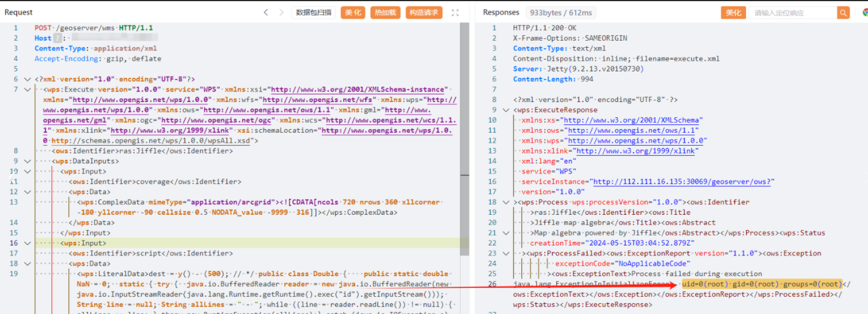Collapse wps:ProcessFailed fold at response line 23
This screenshot has height=314, width=868.
(x=506, y=253)
